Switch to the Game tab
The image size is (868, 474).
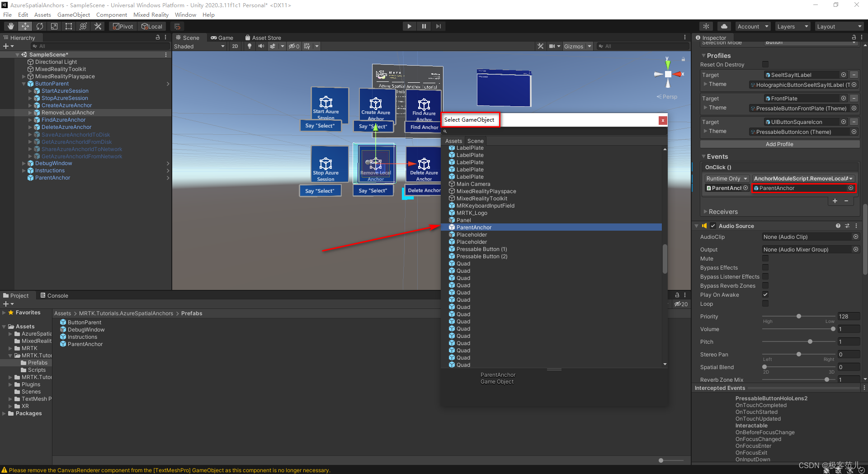tap(222, 38)
